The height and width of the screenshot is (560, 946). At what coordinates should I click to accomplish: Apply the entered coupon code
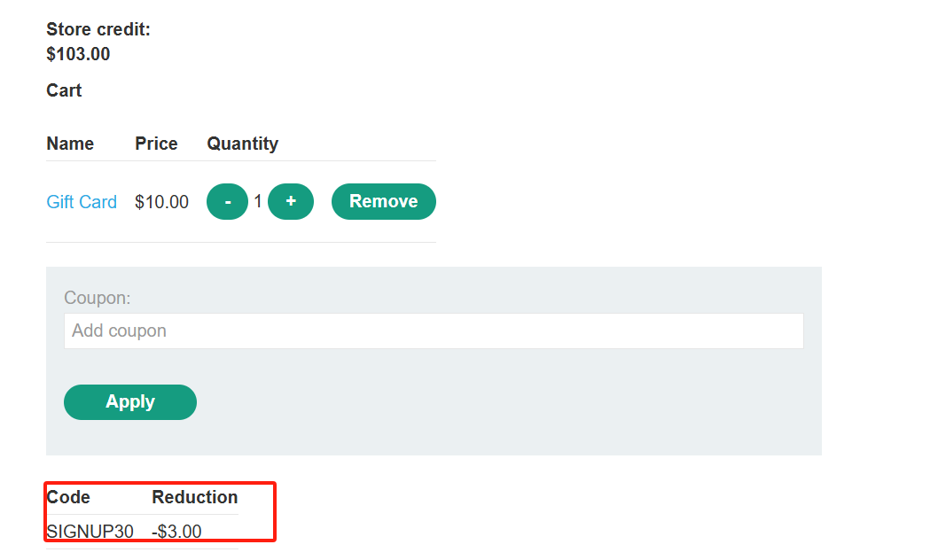coord(130,402)
